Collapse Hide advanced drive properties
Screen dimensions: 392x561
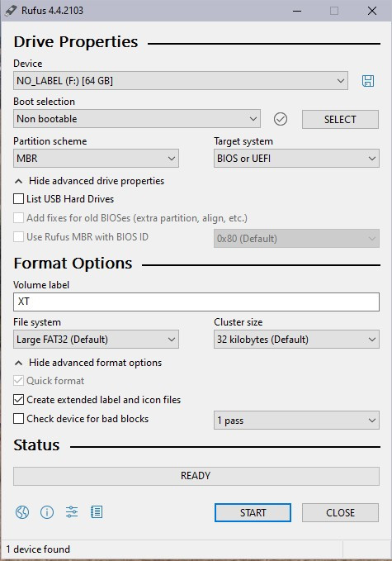pos(89,181)
